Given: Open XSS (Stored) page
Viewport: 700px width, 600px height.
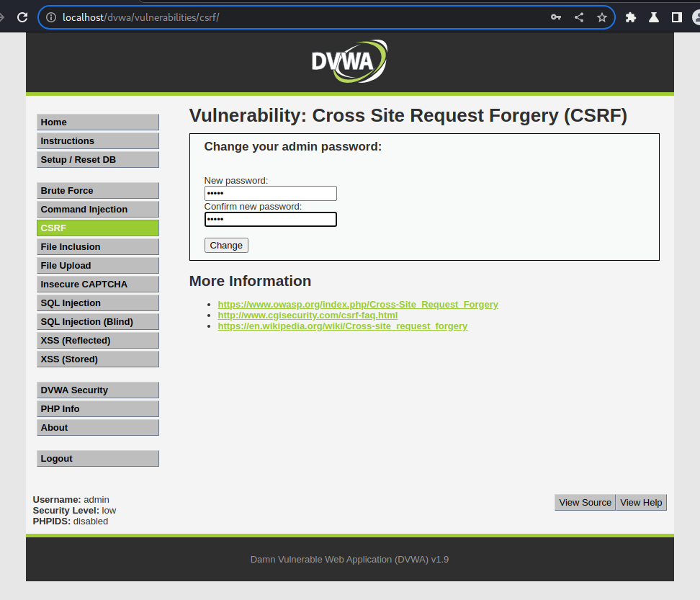Looking at the screenshot, I should pyautogui.click(x=98, y=359).
